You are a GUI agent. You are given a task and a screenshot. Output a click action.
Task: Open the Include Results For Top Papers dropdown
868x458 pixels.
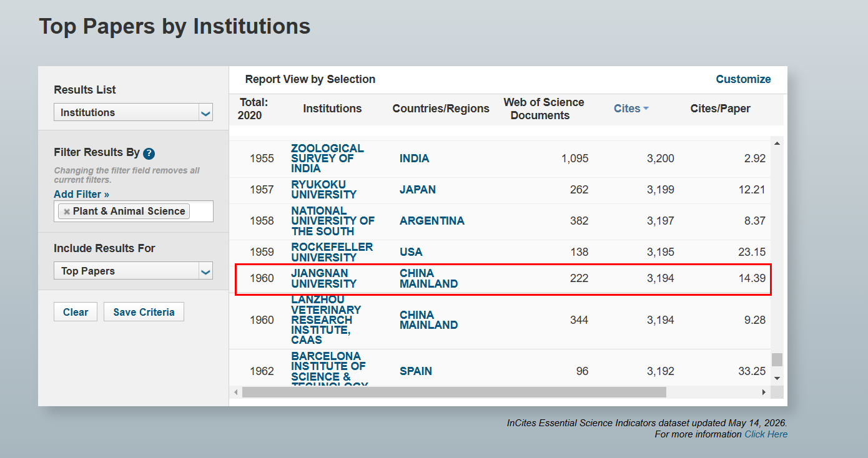(134, 271)
